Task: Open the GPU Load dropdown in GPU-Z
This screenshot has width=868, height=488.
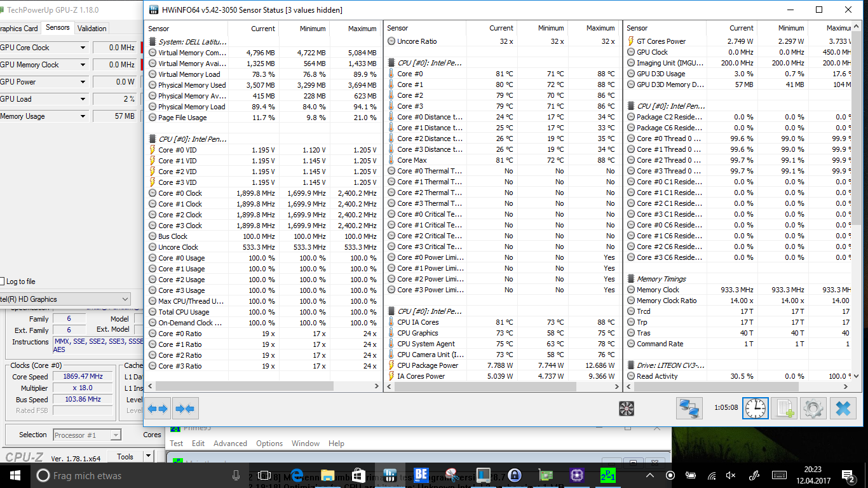Action: pos(83,99)
